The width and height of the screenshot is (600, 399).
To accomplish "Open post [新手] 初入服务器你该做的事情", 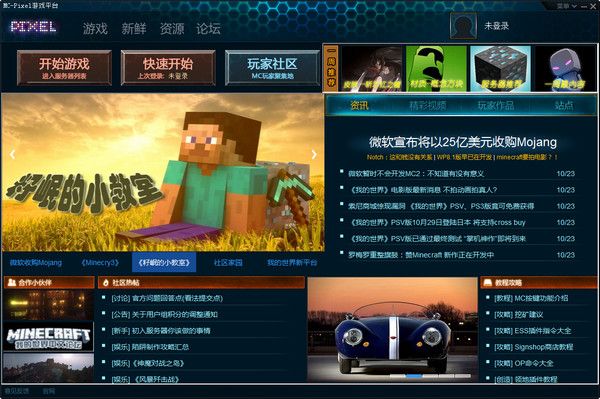I will tap(161, 331).
